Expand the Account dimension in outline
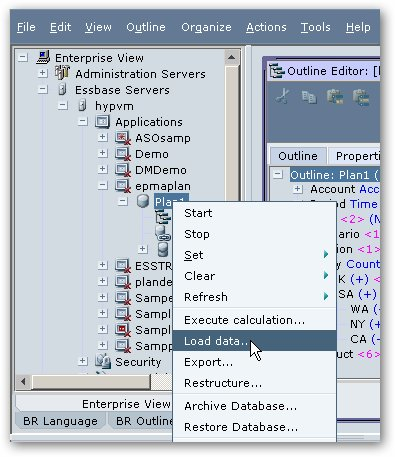The width and height of the screenshot is (395, 457). [297, 189]
